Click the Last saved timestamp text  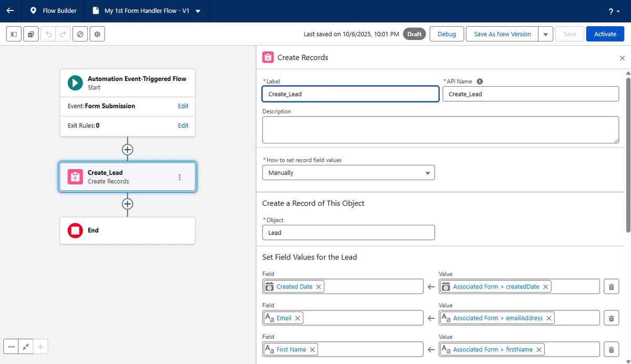coord(351,34)
